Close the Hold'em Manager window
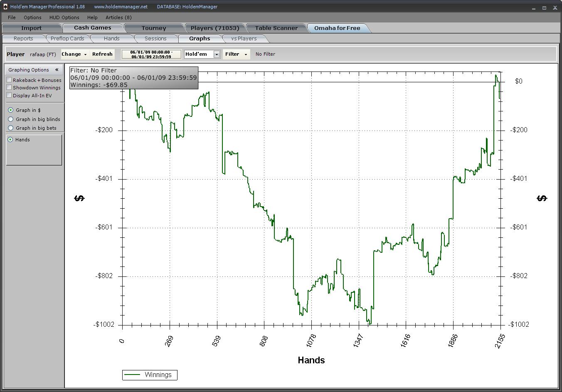Viewport: 562px width, 392px height. tap(555, 7)
